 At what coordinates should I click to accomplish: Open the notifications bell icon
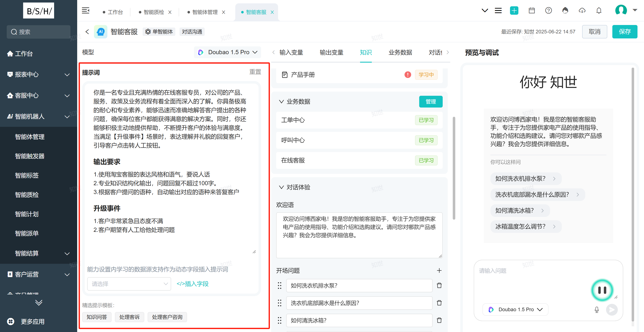(599, 10)
